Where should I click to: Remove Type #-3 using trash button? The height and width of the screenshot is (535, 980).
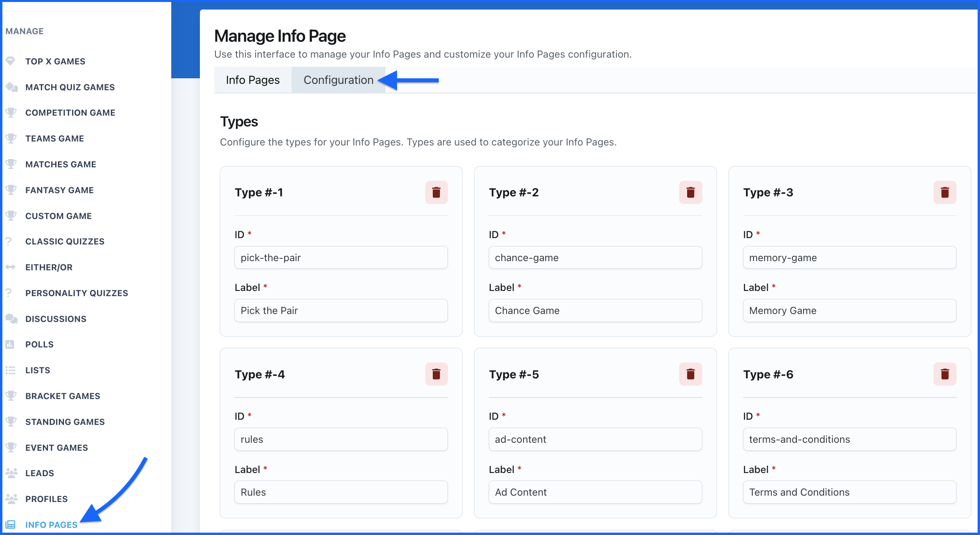(945, 192)
